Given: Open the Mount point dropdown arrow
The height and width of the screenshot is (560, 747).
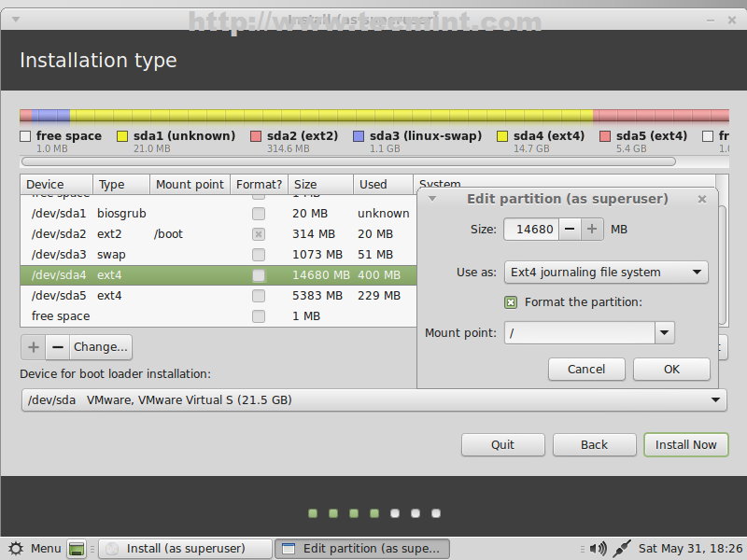Looking at the screenshot, I should point(664,333).
